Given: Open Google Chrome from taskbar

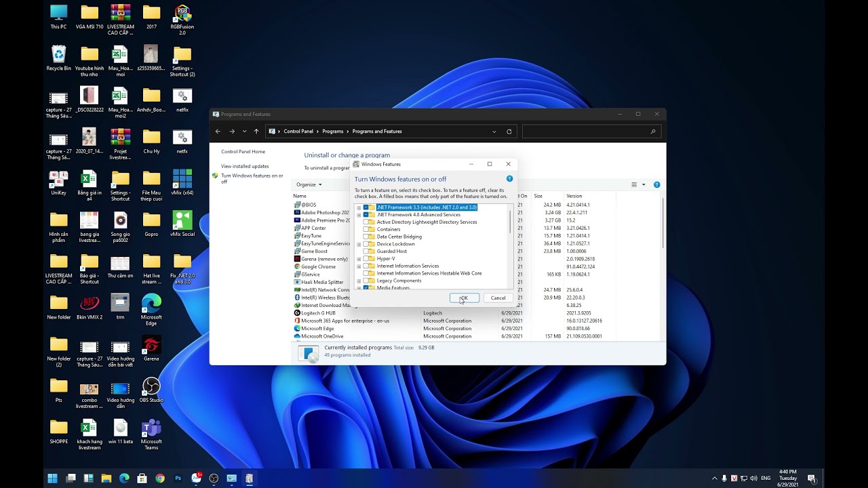Looking at the screenshot, I should point(160,479).
